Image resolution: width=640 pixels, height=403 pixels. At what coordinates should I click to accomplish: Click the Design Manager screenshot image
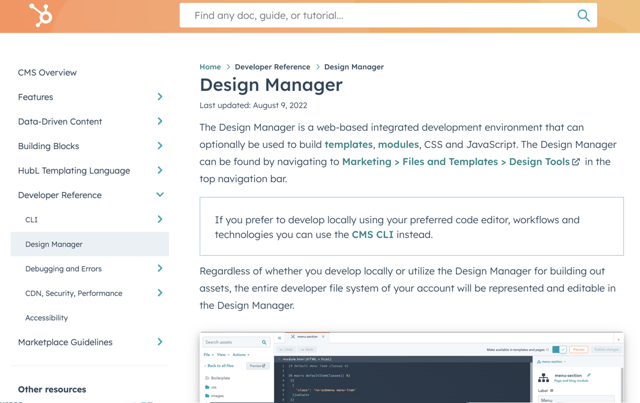click(x=412, y=367)
